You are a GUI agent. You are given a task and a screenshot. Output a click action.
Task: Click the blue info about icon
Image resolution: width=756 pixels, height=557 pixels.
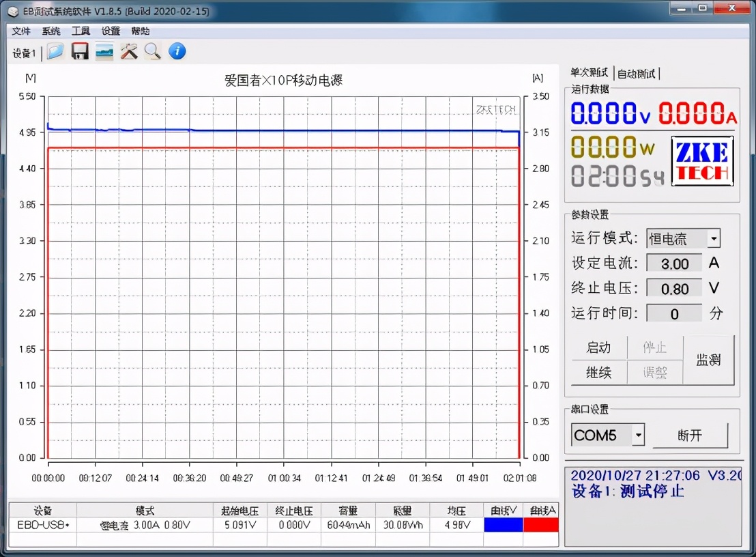[177, 52]
